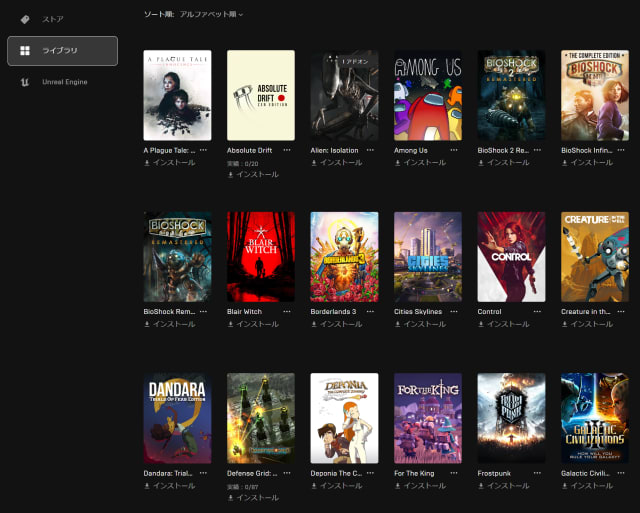Install Control via インストール

[x=503, y=324]
